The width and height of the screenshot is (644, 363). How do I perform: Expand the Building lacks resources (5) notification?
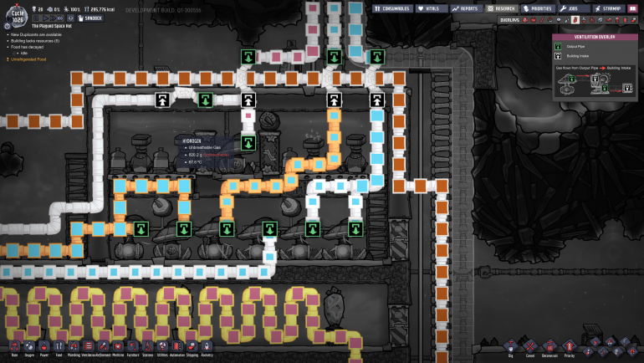35,41
